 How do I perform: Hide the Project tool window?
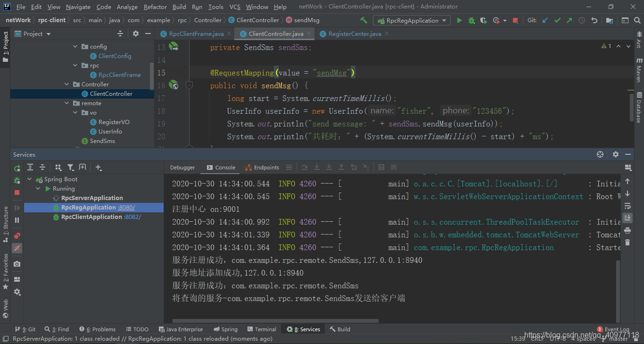point(148,34)
